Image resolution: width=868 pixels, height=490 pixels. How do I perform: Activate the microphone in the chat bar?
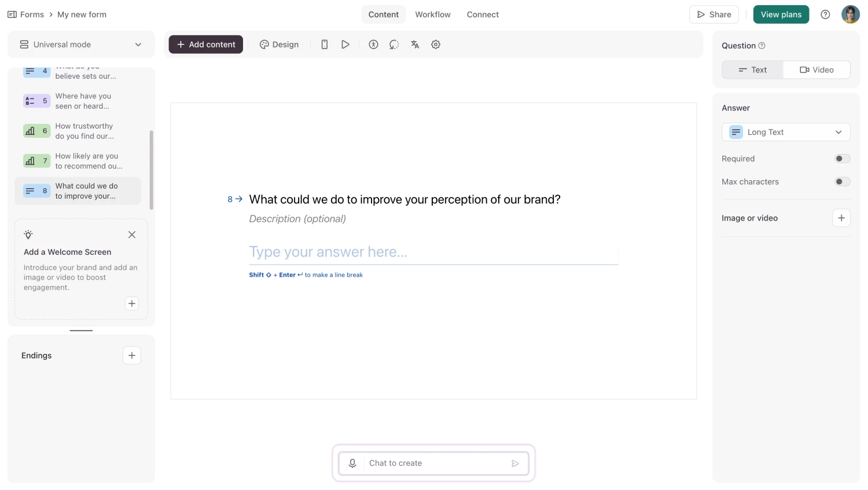pyautogui.click(x=352, y=463)
